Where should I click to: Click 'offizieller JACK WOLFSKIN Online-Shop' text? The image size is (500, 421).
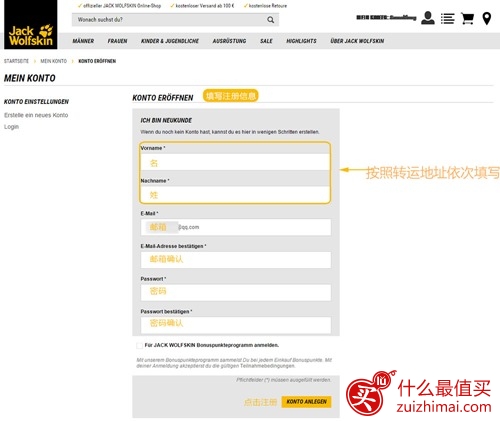pos(122,6)
